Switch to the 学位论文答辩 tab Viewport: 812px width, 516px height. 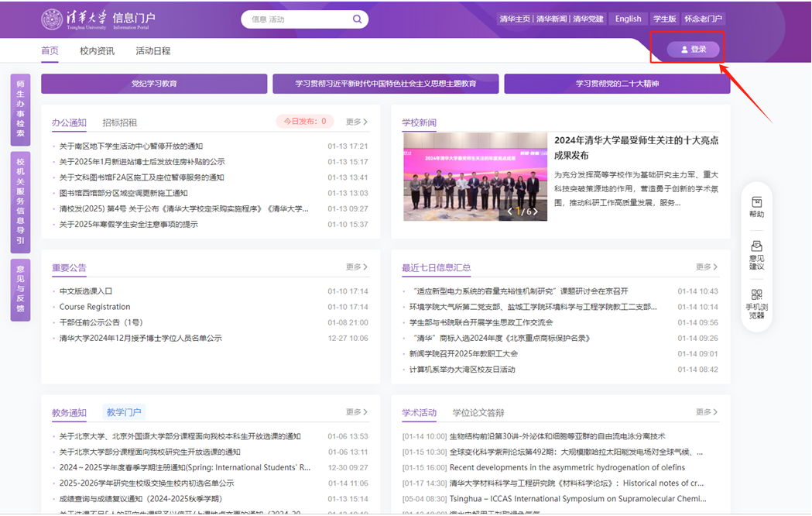tap(478, 413)
